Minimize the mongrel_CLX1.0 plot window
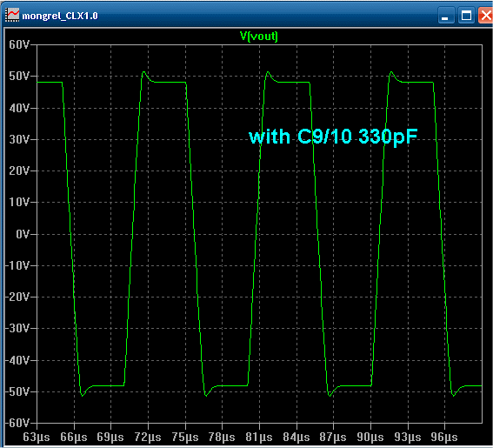 [446, 16]
